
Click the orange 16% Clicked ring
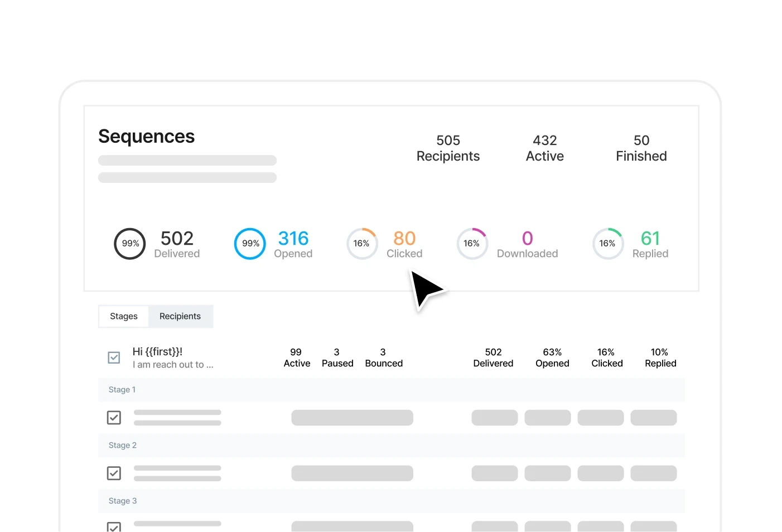coord(361,244)
